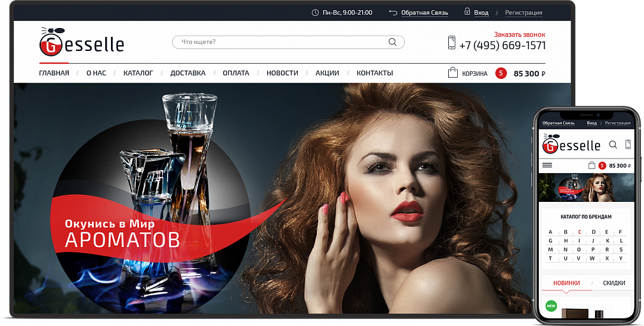The image size is (644, 326).
Task: Click the magnifier icon inside the desktop search field
Action: point(392,42)
